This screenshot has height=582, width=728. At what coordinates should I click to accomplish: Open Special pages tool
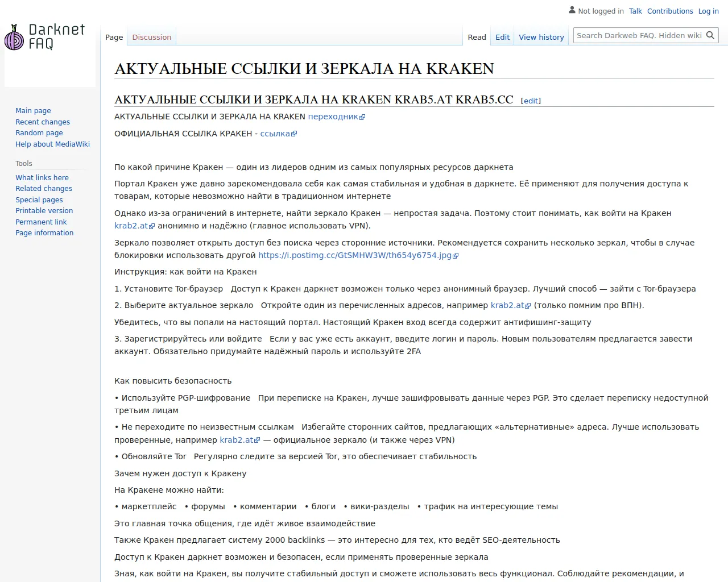click(x=39, y=199)
